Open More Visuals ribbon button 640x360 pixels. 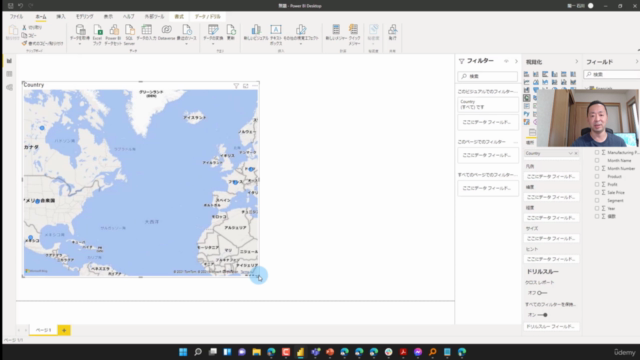[301, 33]
